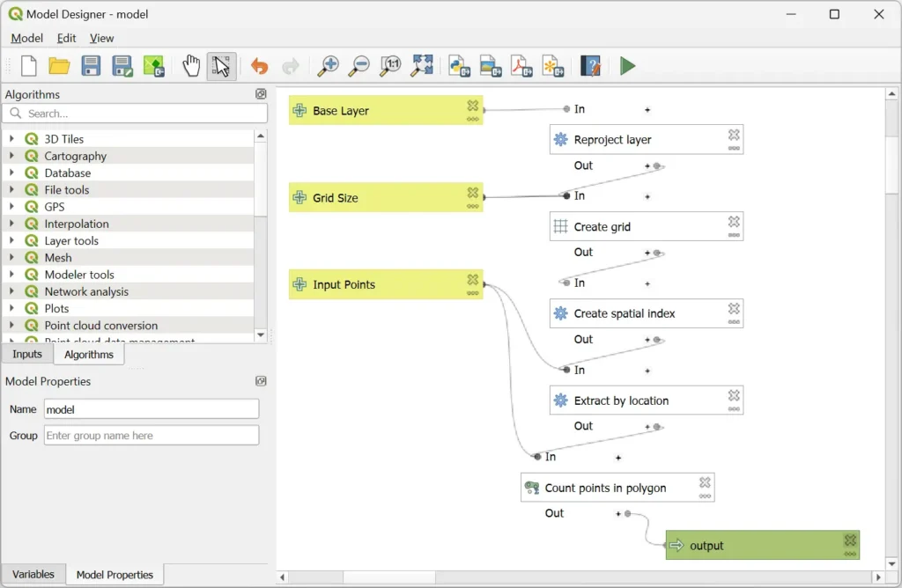Open the Edit menu
The image size is (902, 588).
[66, 38]
